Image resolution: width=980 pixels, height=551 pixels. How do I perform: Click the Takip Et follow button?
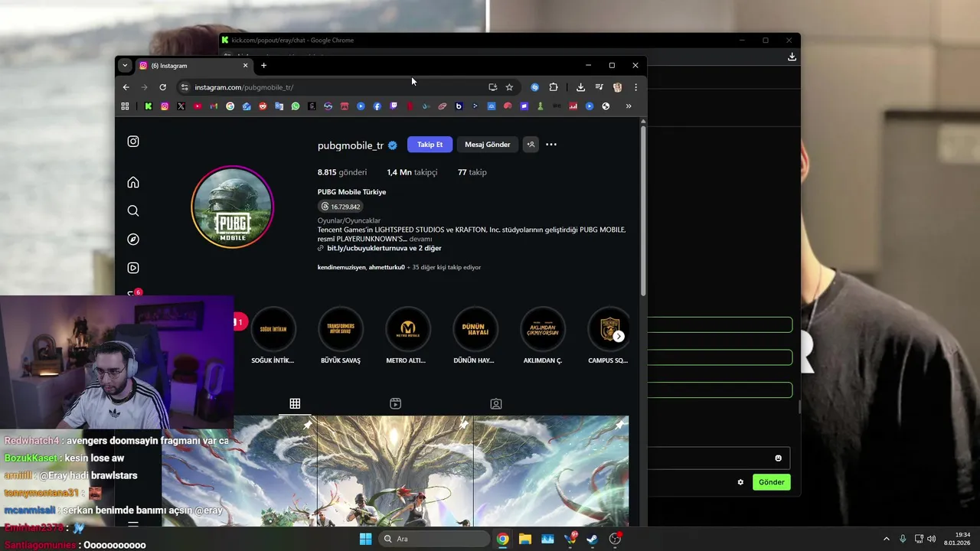point(430,145)
